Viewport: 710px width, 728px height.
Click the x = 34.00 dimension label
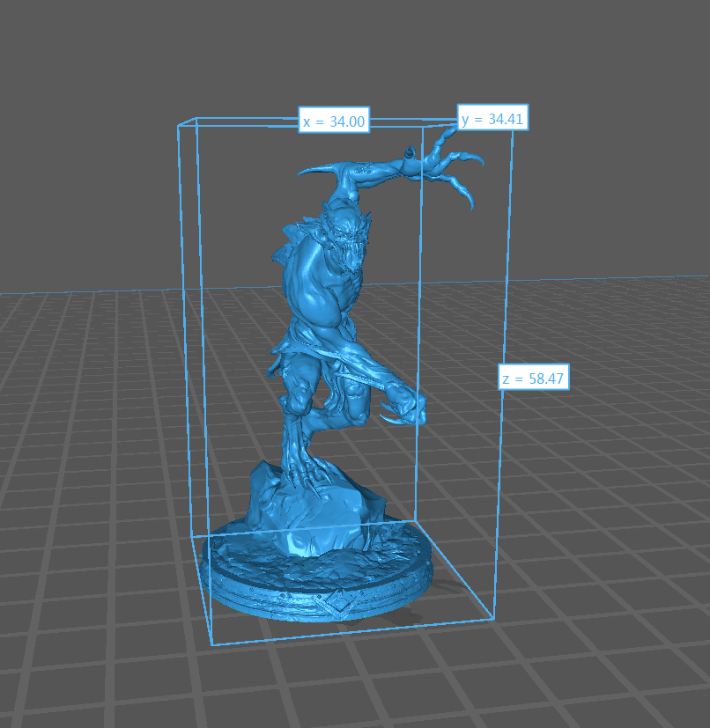[x=333, y=121]
